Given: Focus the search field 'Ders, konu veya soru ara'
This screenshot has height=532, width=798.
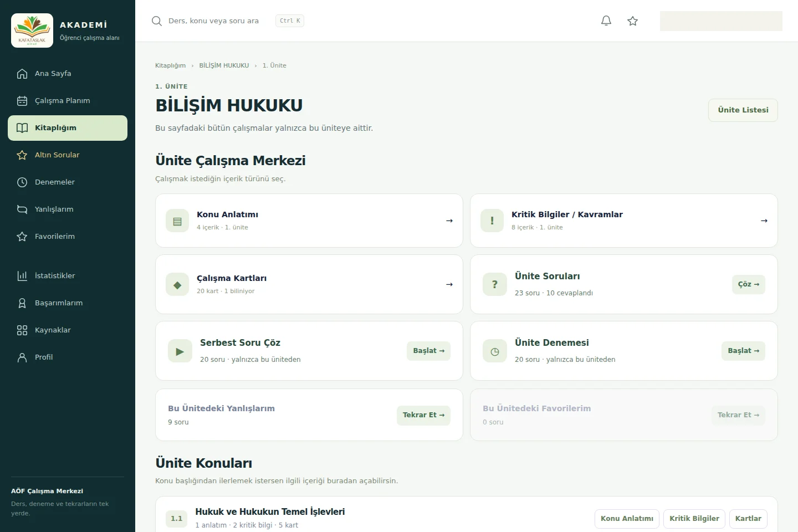Looking at the screenshot, I should (213, 21).
